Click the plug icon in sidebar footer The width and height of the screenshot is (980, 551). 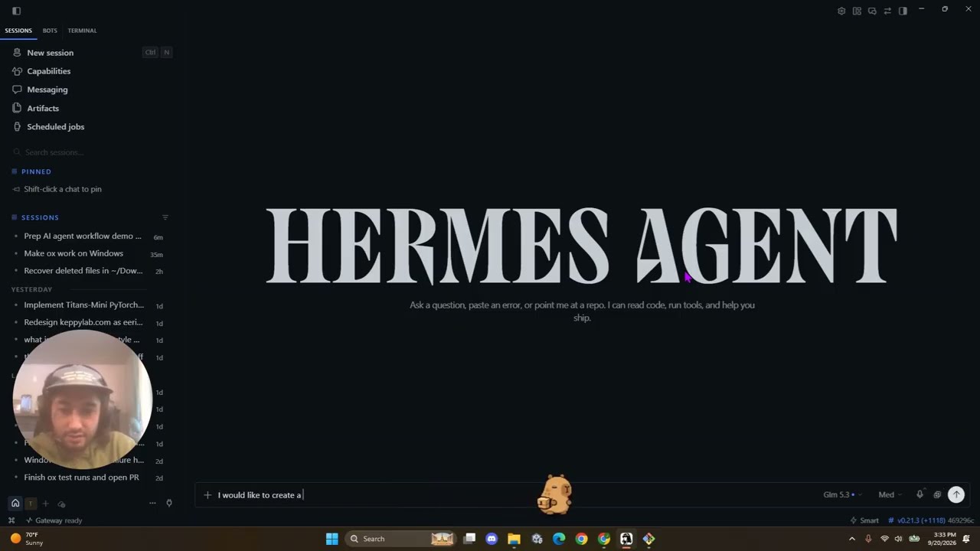click(169, 503)
